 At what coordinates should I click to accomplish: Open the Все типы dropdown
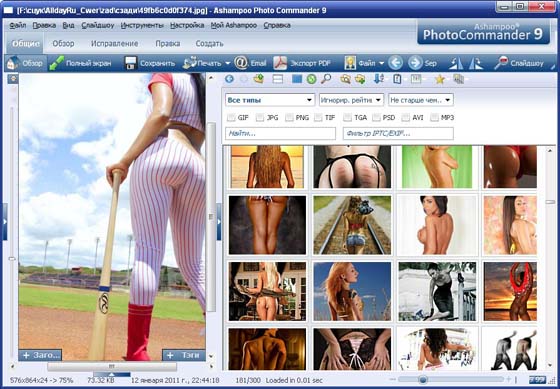pyautogui.click(x=270, y=100)
